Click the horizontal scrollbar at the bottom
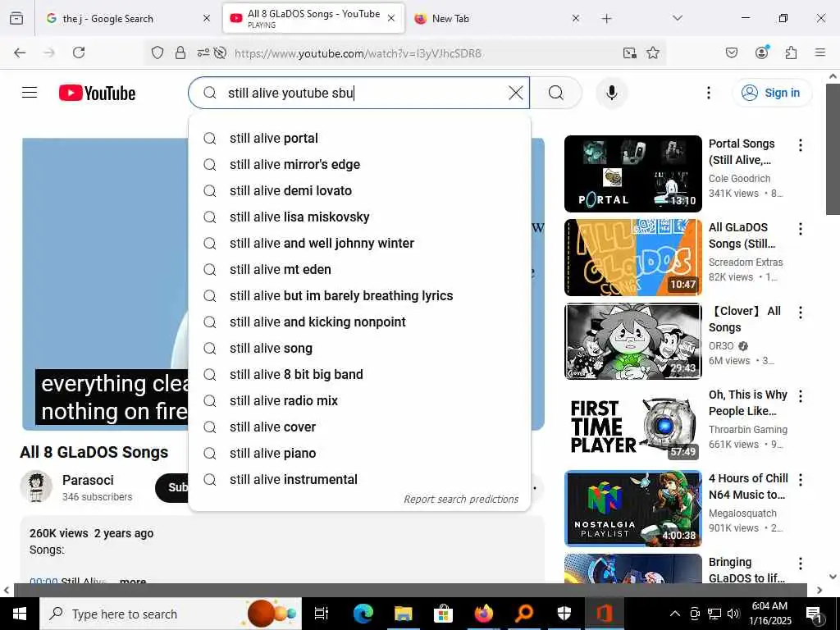 click(410, 590)
